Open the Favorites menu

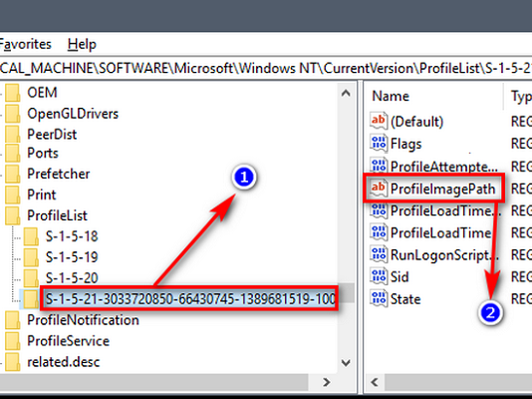(x=26, y=45)
